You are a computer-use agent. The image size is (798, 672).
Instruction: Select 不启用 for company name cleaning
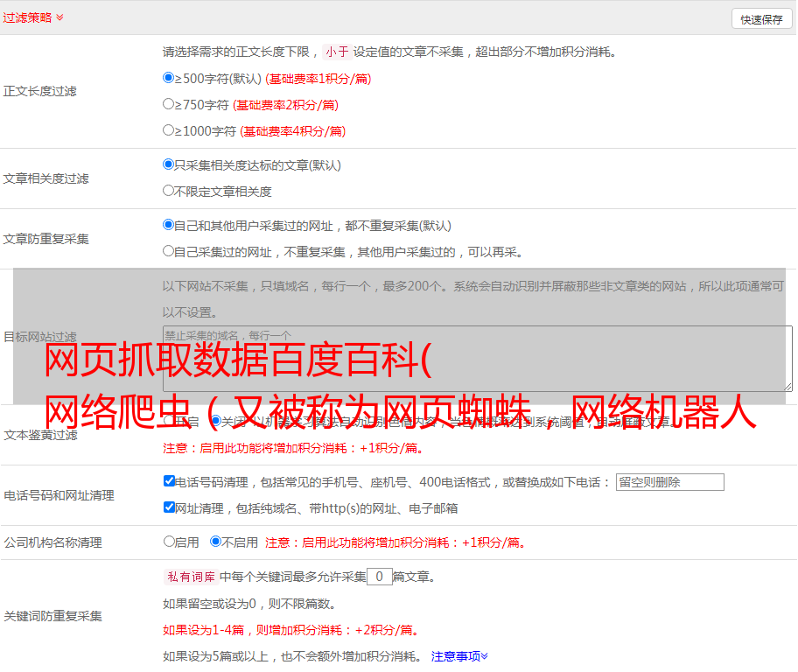(x=215, y=542)
